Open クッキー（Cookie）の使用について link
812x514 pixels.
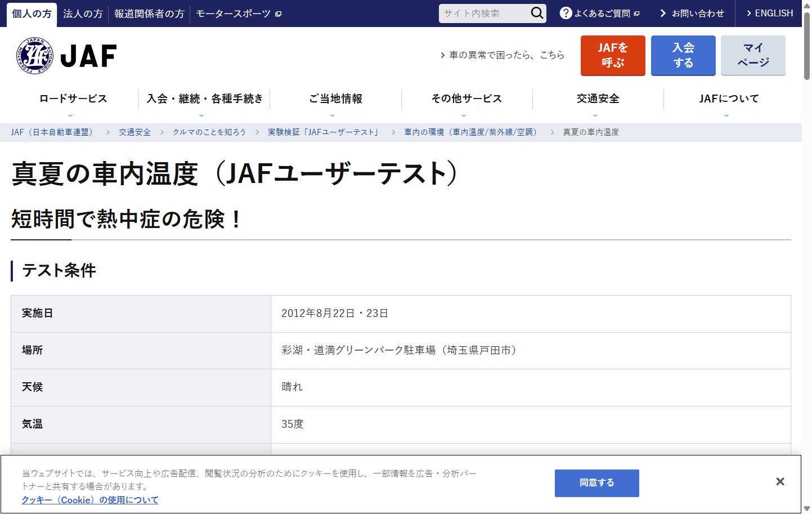[x=90, y=500]
